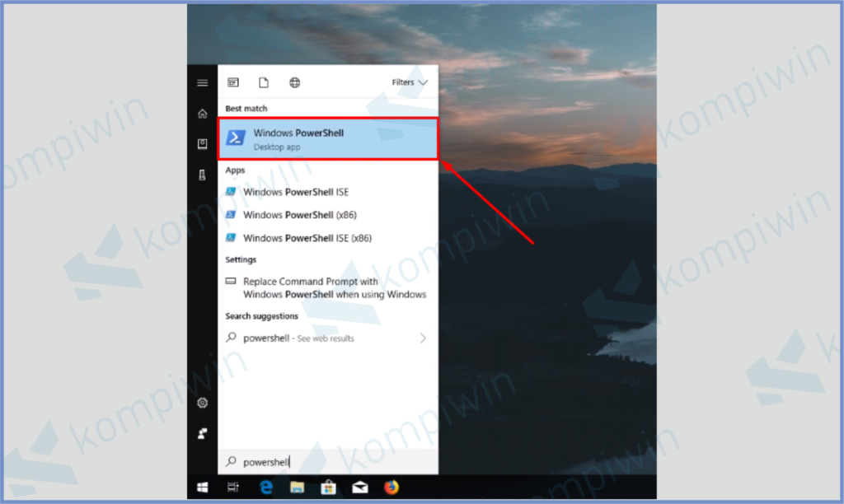Open Windows PowerShell (x86)
The height and width of the screenshot is (504, 844).
[299, 215]
